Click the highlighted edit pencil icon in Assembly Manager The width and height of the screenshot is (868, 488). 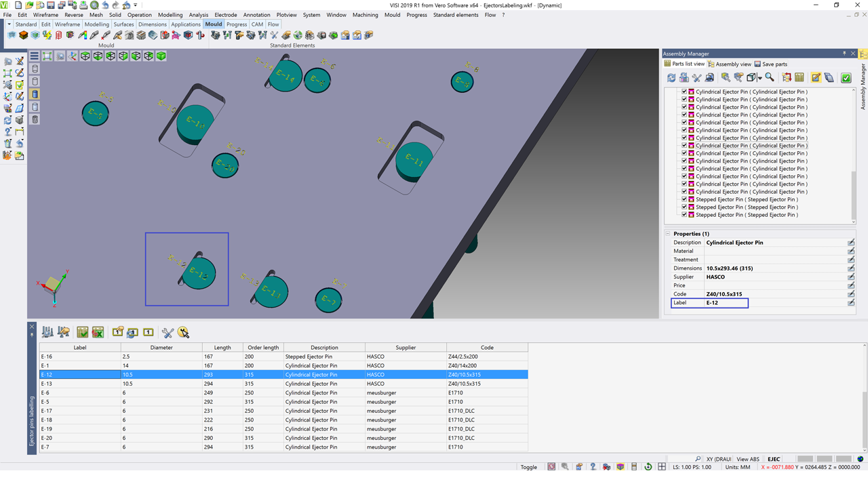(816, 78)
